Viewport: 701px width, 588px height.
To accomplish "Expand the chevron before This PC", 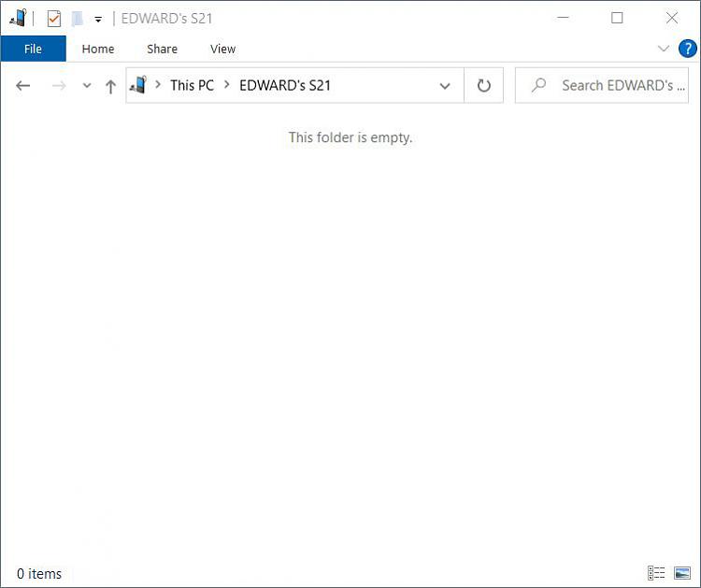I will 157,84.
